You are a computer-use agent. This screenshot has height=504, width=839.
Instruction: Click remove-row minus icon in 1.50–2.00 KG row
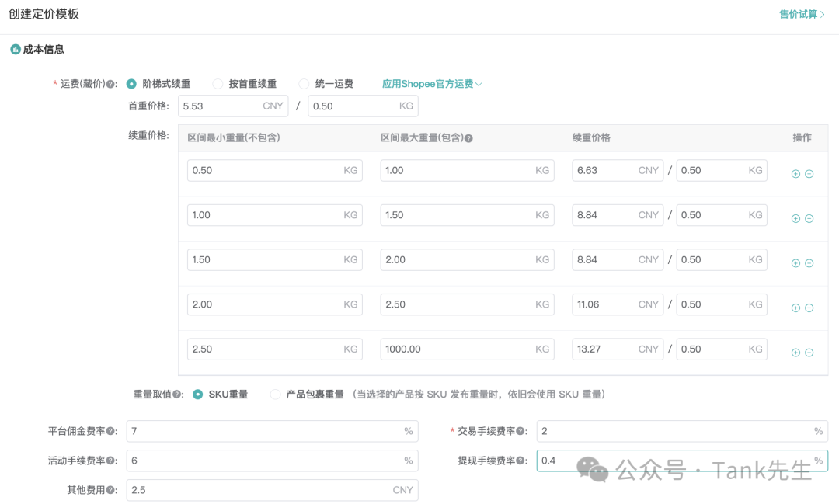click(809, 263)
